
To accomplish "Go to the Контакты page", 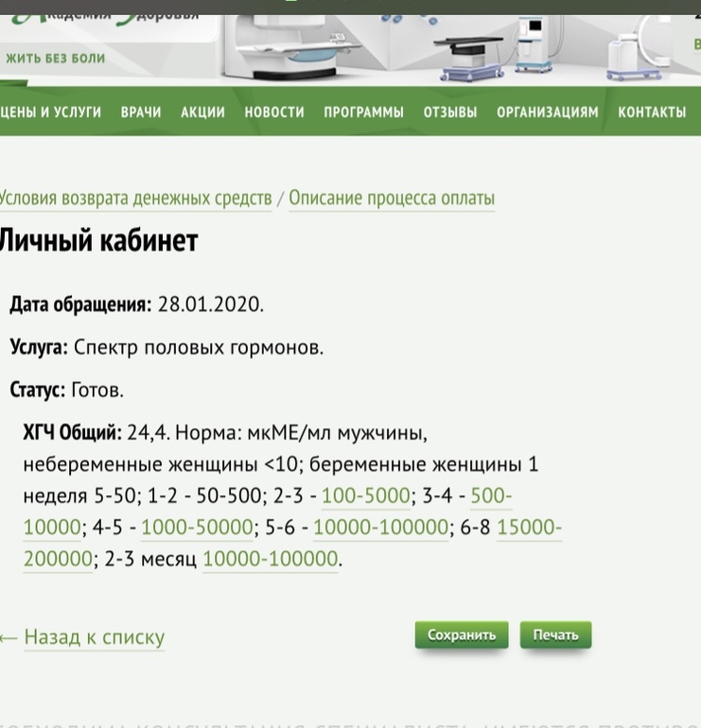I will click(652, 112).
